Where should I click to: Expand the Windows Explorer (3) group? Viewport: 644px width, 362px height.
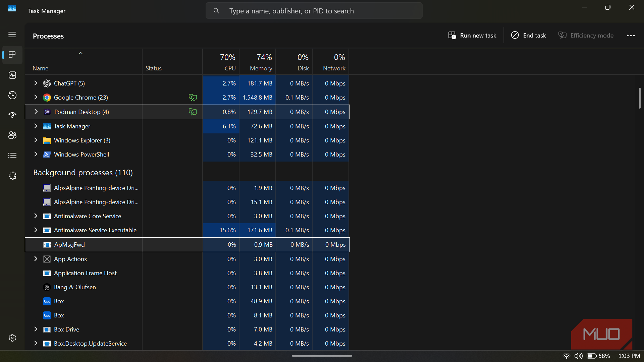(36, 140)
